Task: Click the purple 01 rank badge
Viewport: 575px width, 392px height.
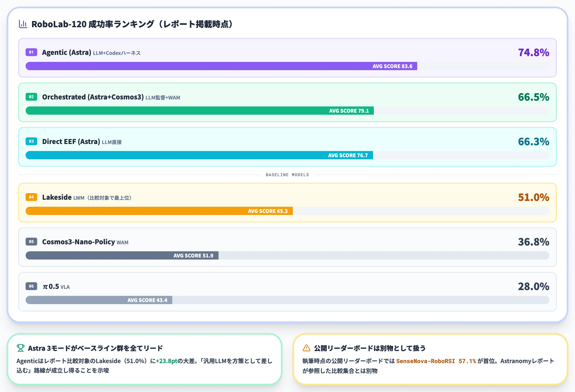Action: 31,52
